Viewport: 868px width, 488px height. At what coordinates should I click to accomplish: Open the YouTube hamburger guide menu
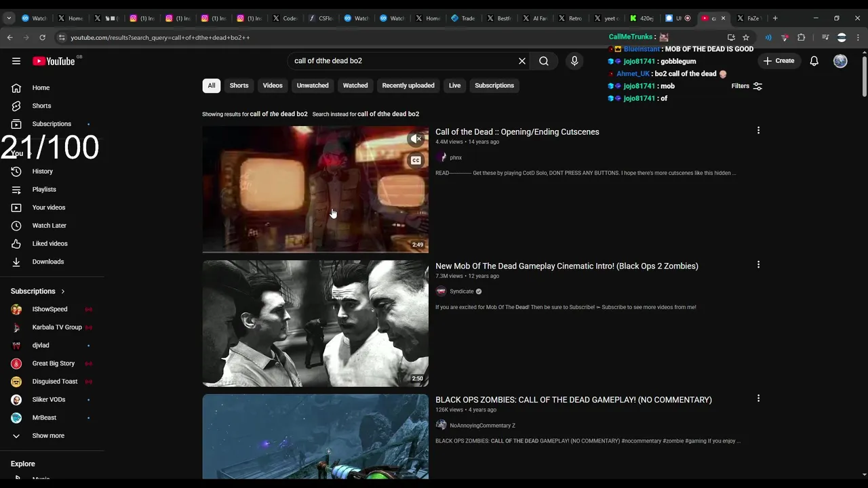click(x=16, y=61)
